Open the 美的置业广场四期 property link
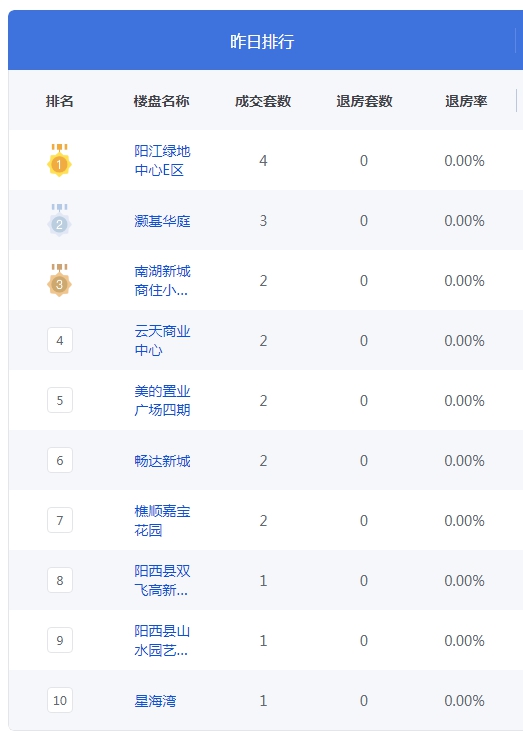 [162, 400]
